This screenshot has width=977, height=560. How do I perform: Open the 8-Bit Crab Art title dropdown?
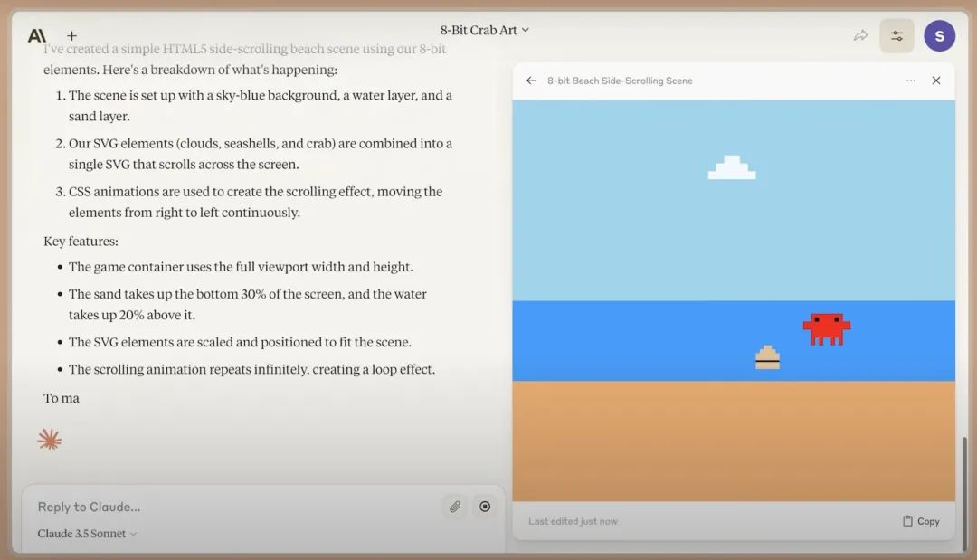click(x=484, y=30)
